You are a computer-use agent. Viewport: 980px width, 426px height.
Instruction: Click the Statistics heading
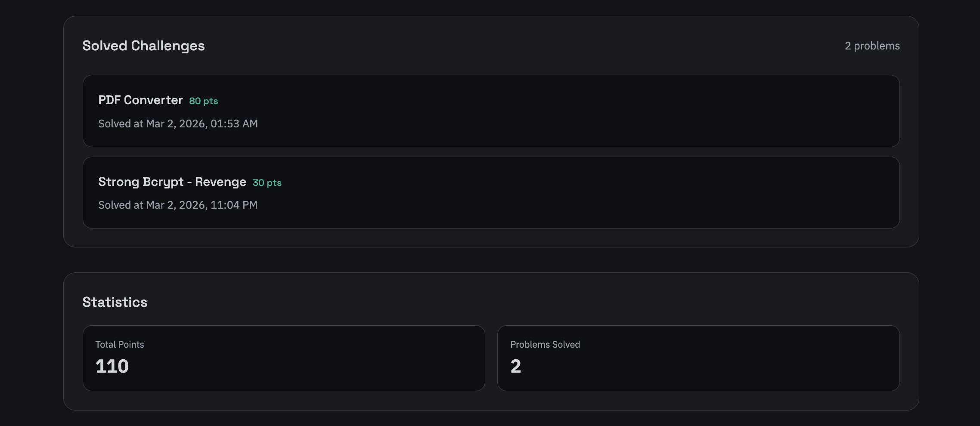[115, 302]
